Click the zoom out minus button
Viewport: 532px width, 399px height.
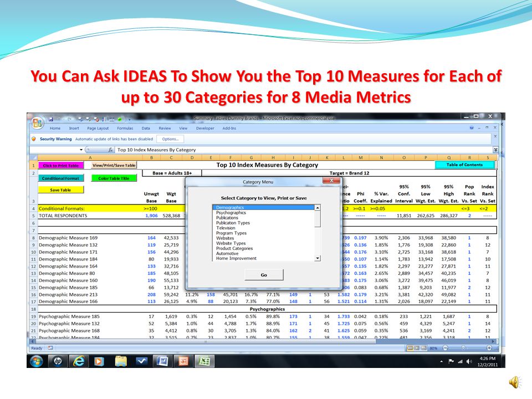tap(446, 348)
